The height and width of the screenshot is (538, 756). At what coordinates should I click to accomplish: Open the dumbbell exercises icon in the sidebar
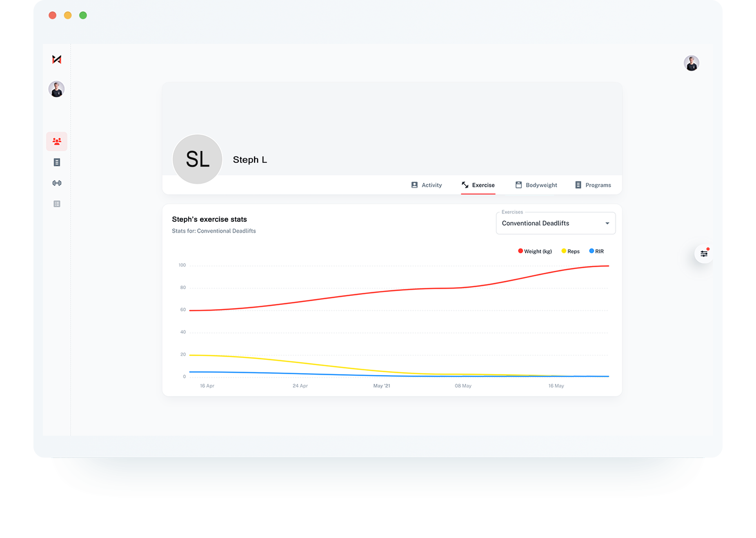click(x=57, y=183)
